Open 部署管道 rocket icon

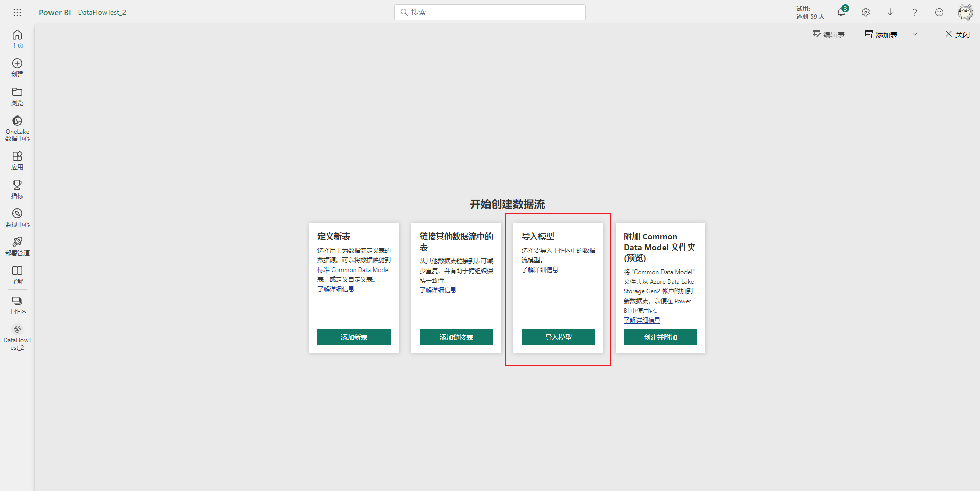click(x=17, y=246)
